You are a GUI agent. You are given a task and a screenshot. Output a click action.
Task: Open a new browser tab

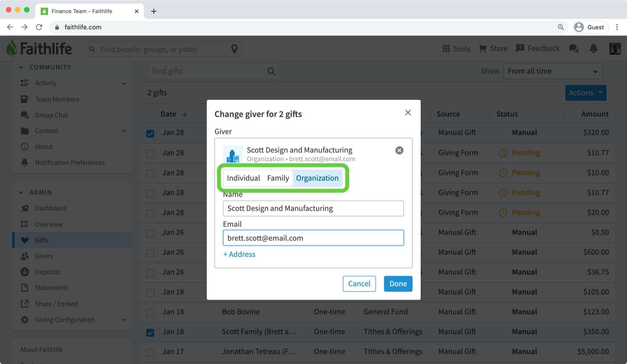(x=154, y=11)
